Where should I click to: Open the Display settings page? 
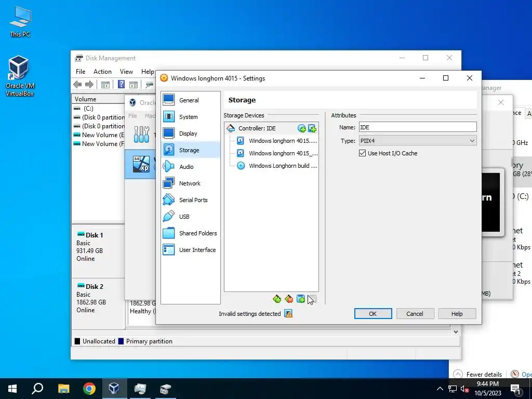[x=190, y=134]
